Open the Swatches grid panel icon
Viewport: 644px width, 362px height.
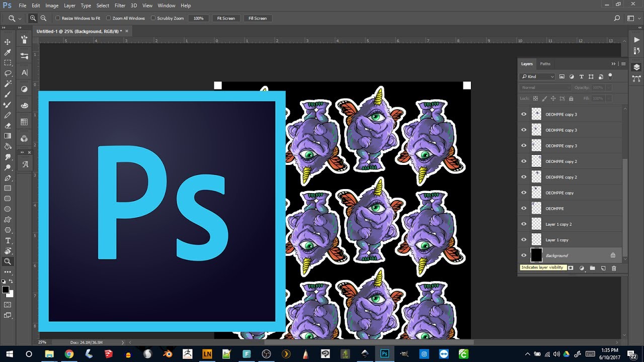coord(24,122)
